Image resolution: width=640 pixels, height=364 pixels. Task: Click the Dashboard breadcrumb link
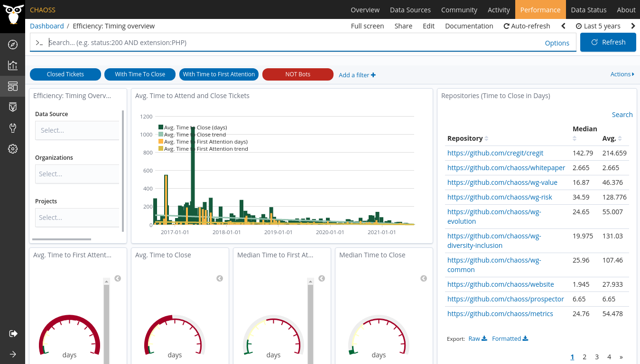point(47,26)
